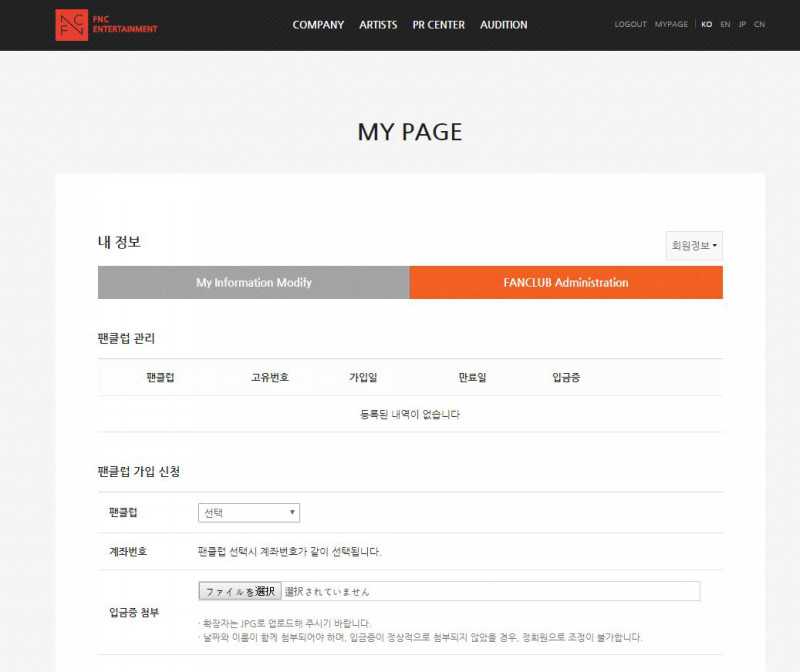This screenshot has height=672, width=800.
Task: Click the 가입일 column header
Action: point(363,377)
